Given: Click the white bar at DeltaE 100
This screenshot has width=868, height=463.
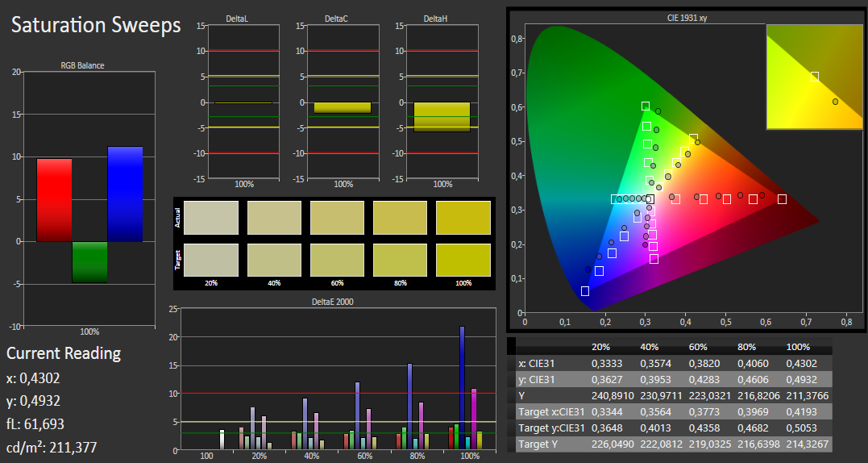Looking at the screenshot, I should [222, 440].
